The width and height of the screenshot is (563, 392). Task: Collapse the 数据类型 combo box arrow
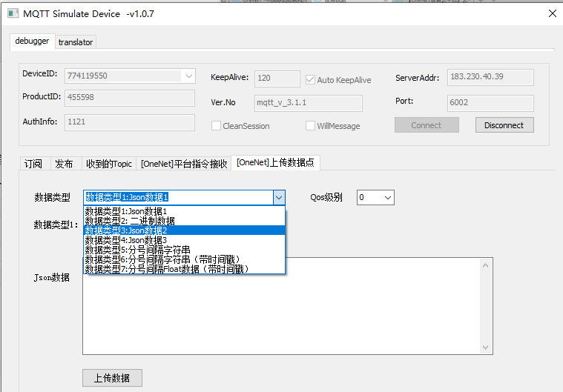[279, 198]
